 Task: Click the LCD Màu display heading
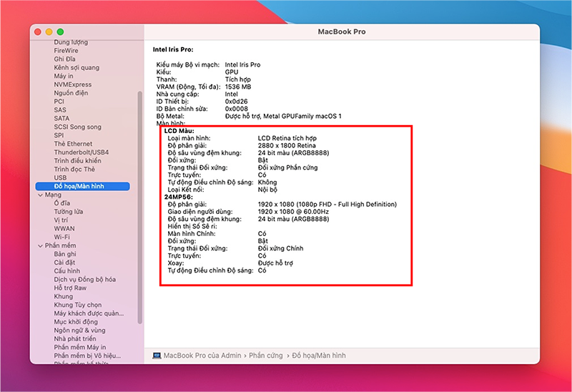(179, 131)
